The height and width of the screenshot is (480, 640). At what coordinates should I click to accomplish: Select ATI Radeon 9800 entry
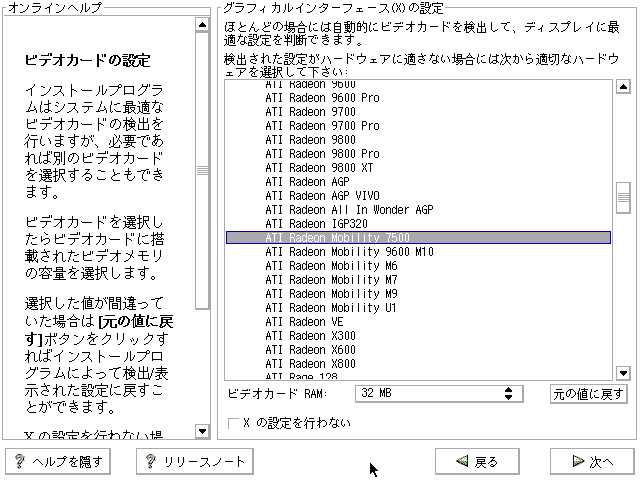pyautogui.click(x=418, y=140)
